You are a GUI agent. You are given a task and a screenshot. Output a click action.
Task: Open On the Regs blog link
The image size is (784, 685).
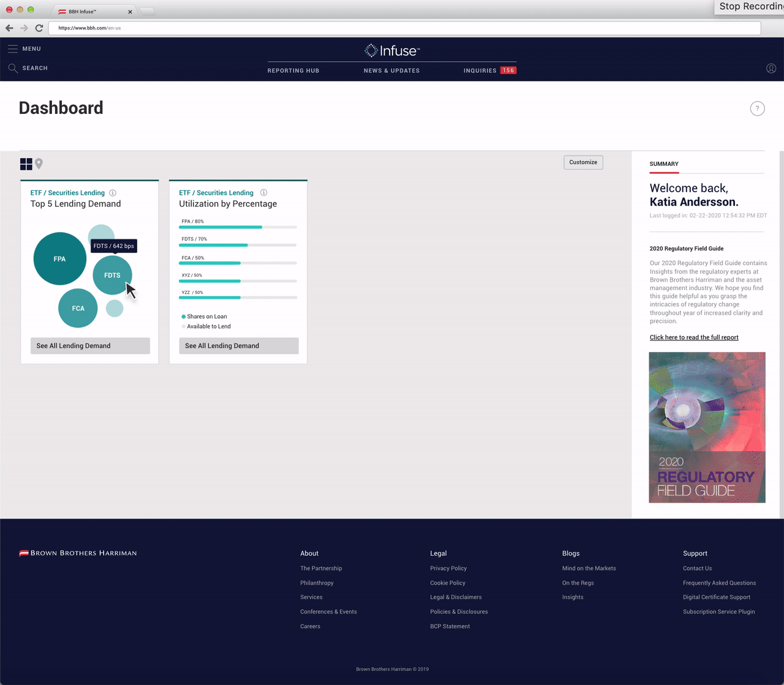coord(578,583)
